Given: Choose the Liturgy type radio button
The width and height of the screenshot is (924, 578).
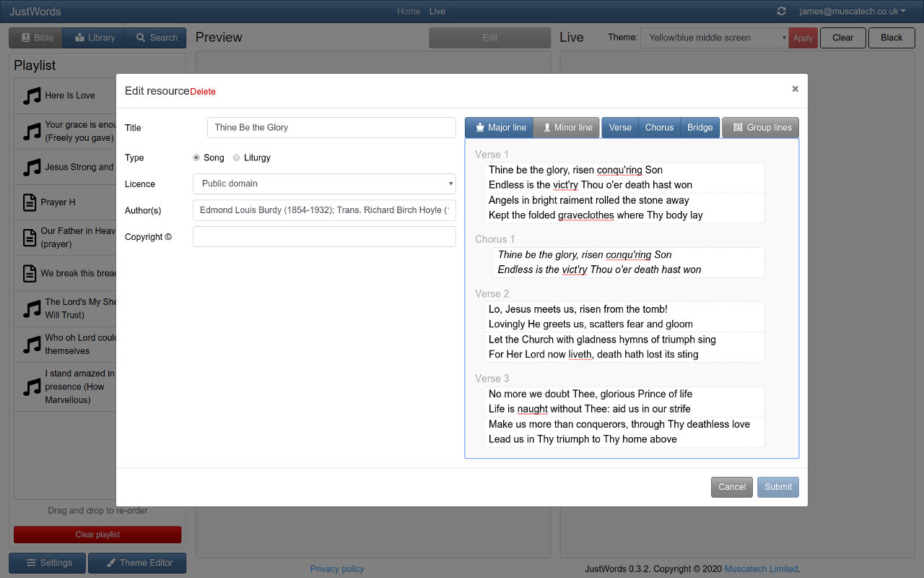Looking at the screenshot, I should tap(237, 158).
